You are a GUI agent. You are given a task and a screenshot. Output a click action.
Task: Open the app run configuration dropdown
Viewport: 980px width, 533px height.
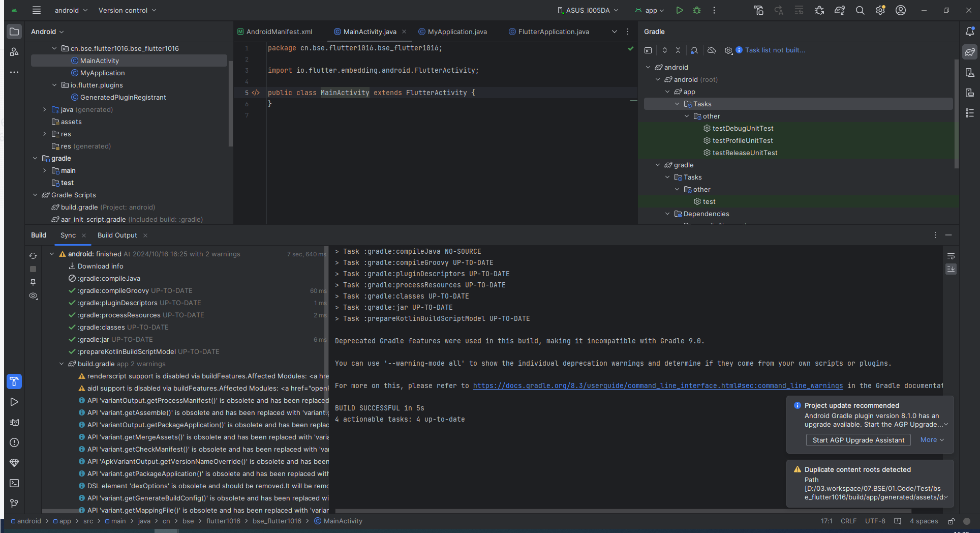(650, 10)
